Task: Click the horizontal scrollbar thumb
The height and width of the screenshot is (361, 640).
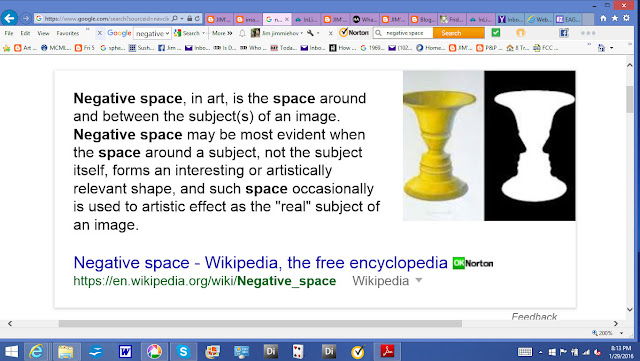Action: [260, 323]
